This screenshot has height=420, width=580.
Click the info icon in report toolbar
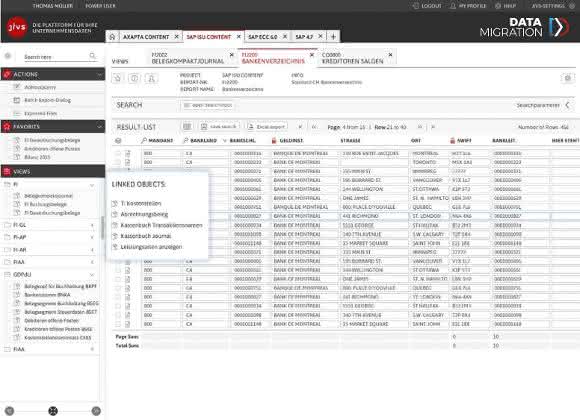(134, 78)
